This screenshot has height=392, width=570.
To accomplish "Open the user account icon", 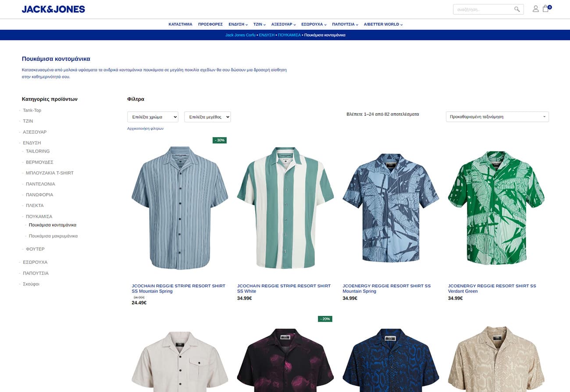I will 535,9.
